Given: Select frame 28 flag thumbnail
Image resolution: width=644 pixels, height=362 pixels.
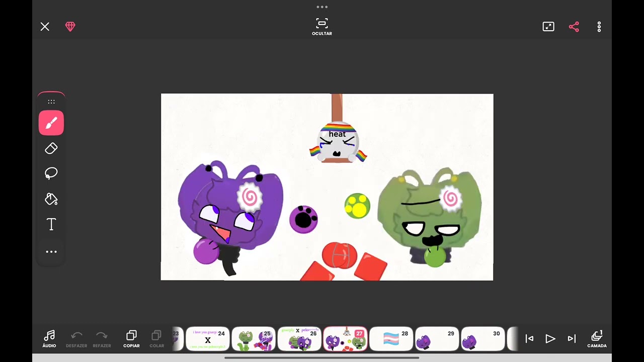Looking at the screenshot, I should click(391, 339).
